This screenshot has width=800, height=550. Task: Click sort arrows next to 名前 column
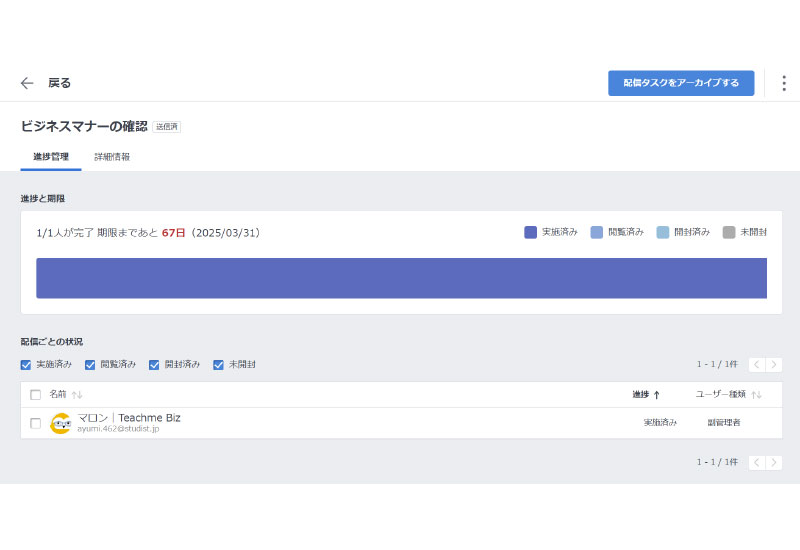click(x=77, y=395)
